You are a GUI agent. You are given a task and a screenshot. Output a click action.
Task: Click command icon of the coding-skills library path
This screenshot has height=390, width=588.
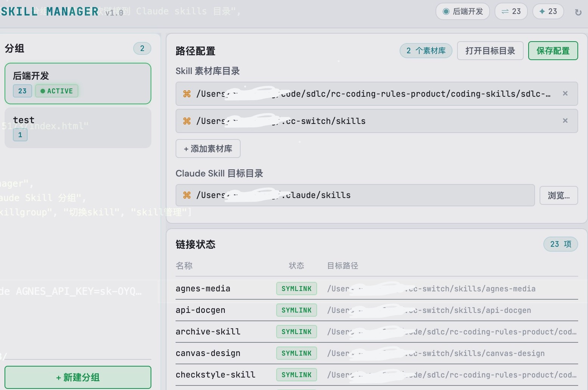pyautogui.click(x=187, y=94)
